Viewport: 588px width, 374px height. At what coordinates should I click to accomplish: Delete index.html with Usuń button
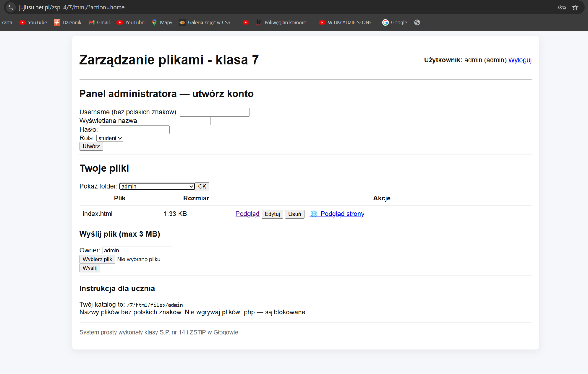294,214
